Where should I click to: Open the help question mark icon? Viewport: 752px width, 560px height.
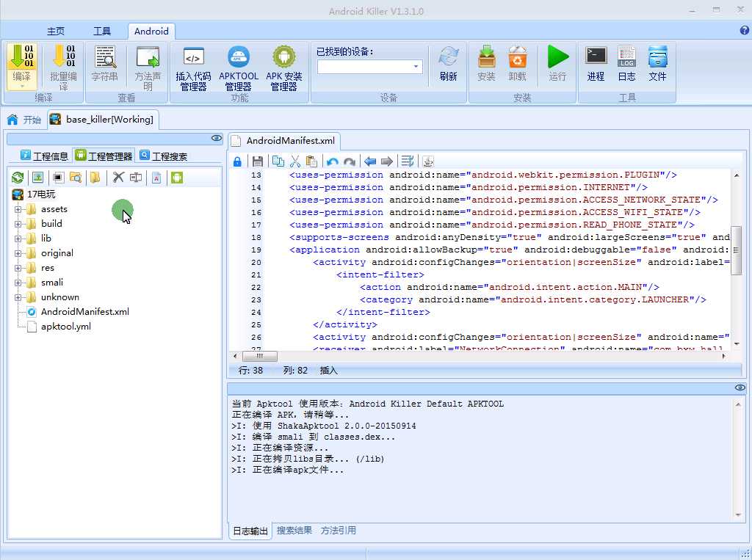point(745,31)
